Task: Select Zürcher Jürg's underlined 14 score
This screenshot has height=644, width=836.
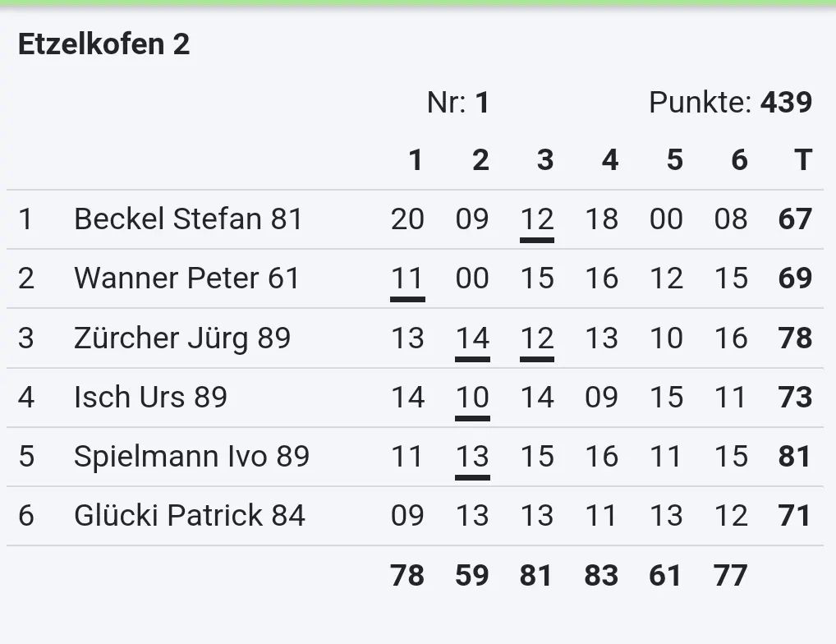Action: [472, 338]
